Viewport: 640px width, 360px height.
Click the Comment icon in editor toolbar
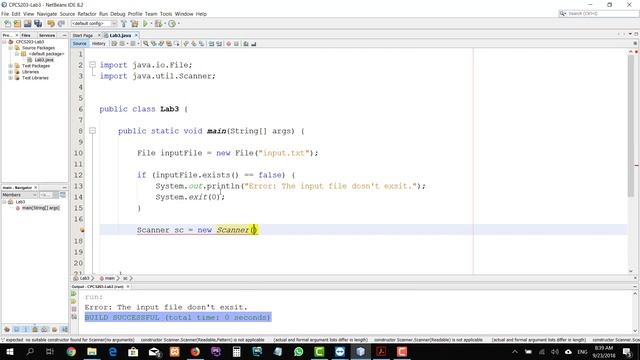(246, 44)
